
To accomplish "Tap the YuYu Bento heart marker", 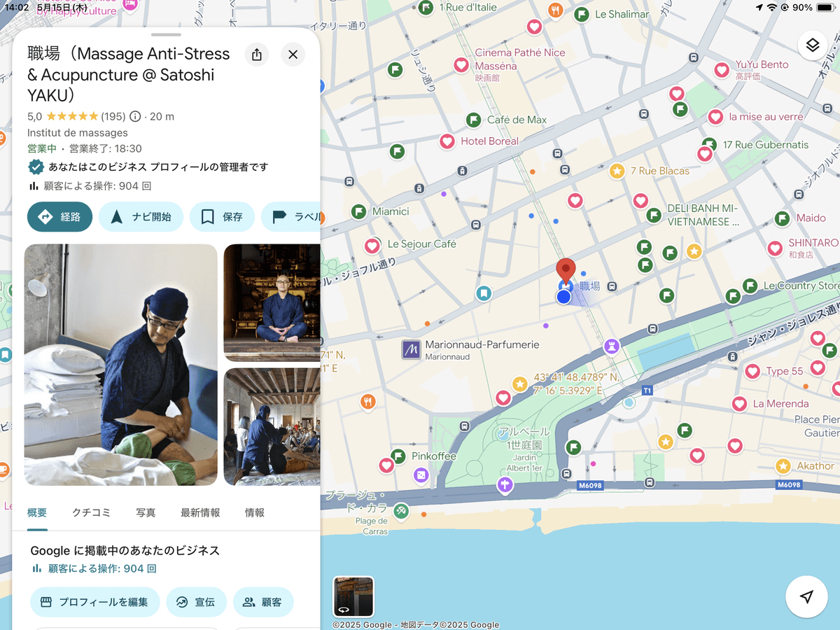I will tap(722, 70).
